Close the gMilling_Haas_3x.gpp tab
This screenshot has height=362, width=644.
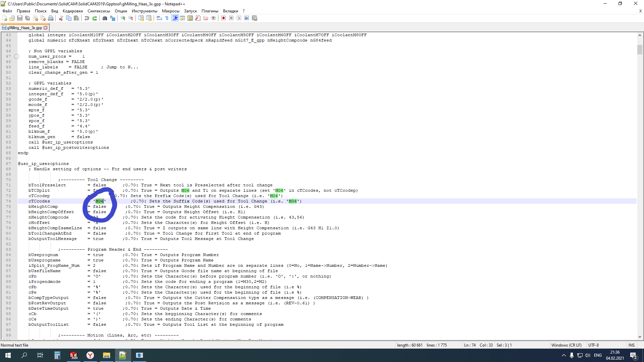46,28
